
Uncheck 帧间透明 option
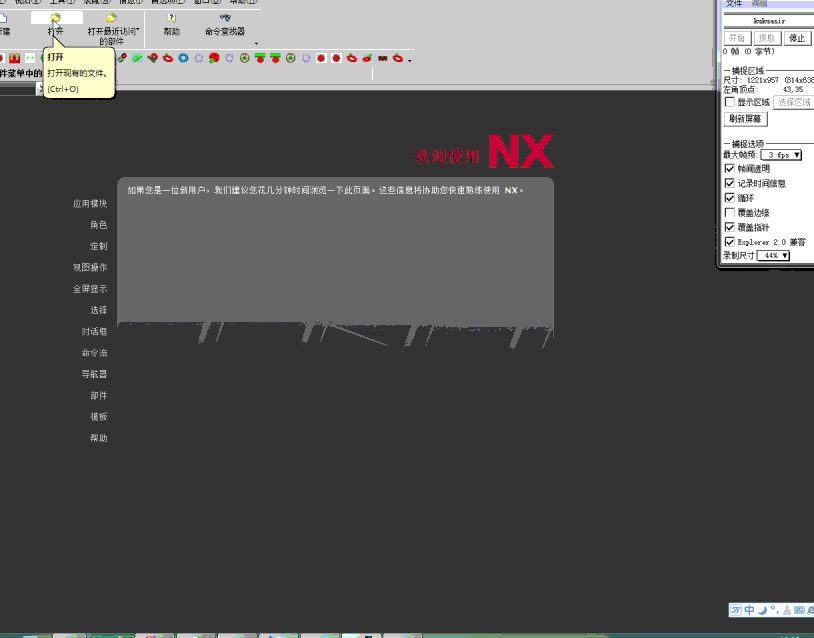point(729,169)
